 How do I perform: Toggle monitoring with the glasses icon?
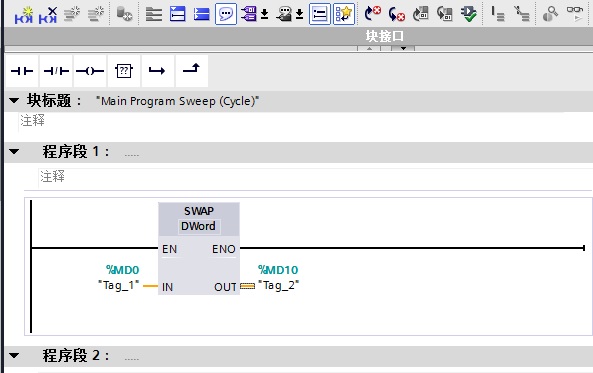(x=575, y=14)
